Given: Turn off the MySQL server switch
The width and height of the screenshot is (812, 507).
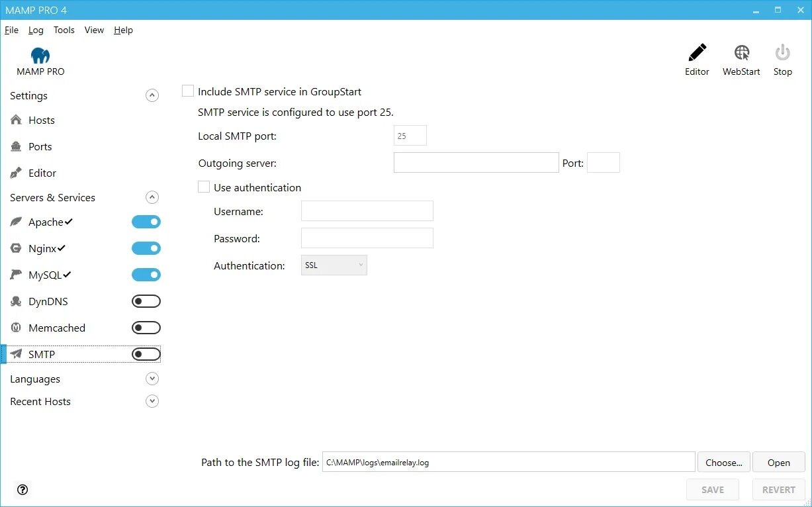Looking at the screenshot, I should (146, 275).
